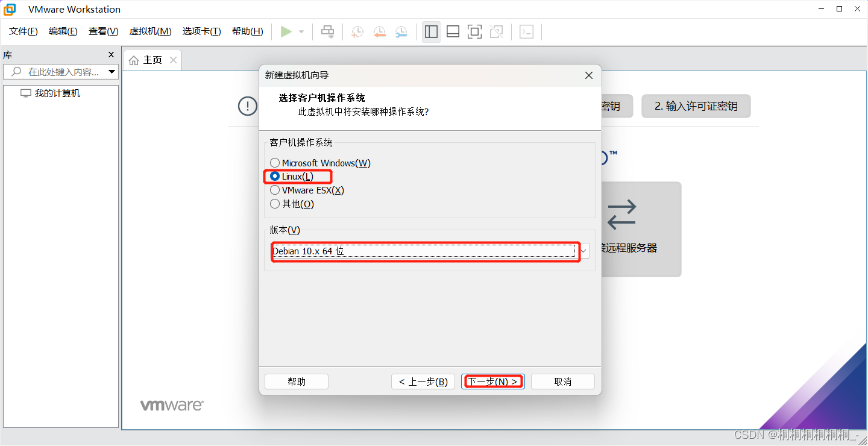Click the take snapshot clock icon

click(x=357, y=31)
